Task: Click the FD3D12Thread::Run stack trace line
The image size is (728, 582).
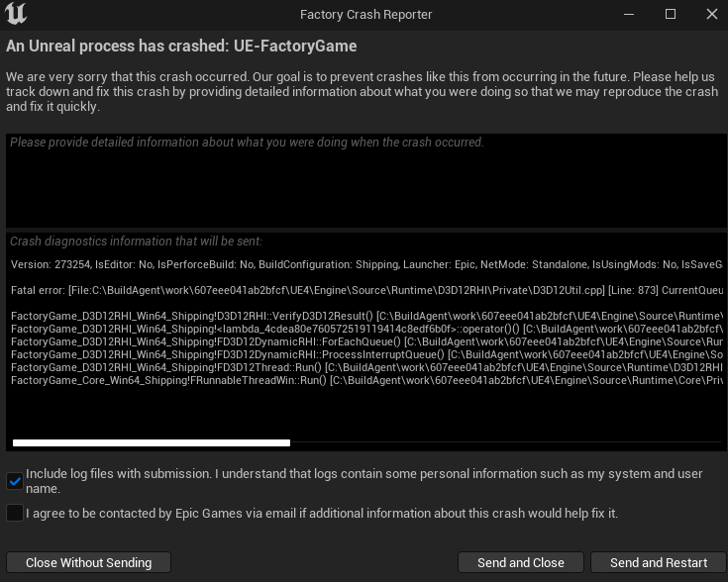Action: [366, 367]
